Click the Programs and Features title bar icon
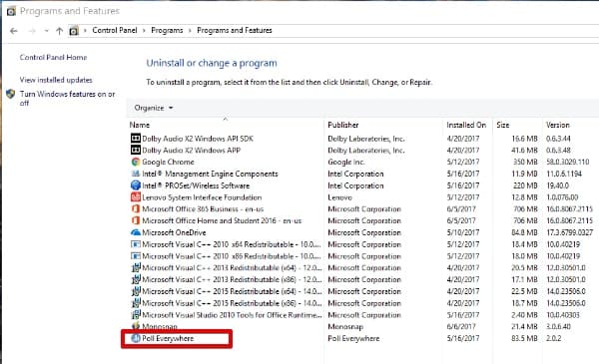The image size is (599, 364). pyautogui.click(x=11, y=11)
